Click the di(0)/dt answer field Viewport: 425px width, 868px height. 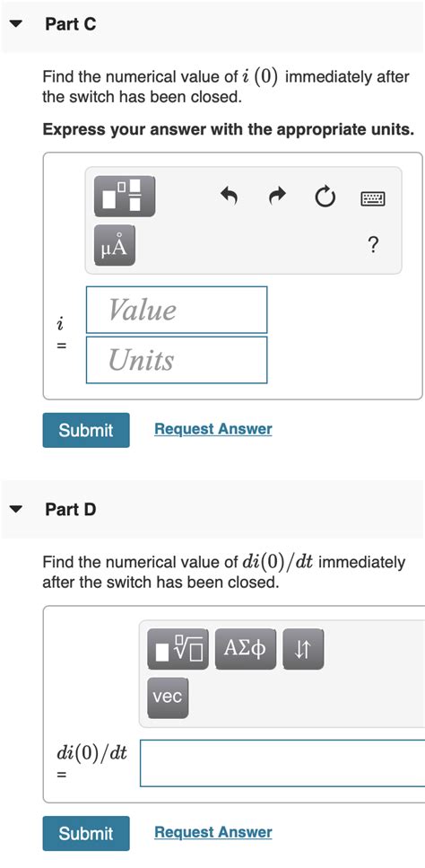click(282, 763)
